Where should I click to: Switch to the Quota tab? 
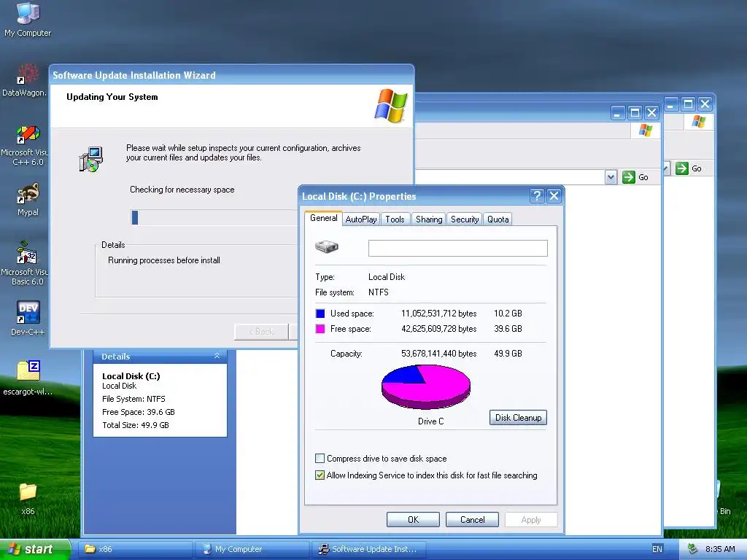[x=498, y=219]
